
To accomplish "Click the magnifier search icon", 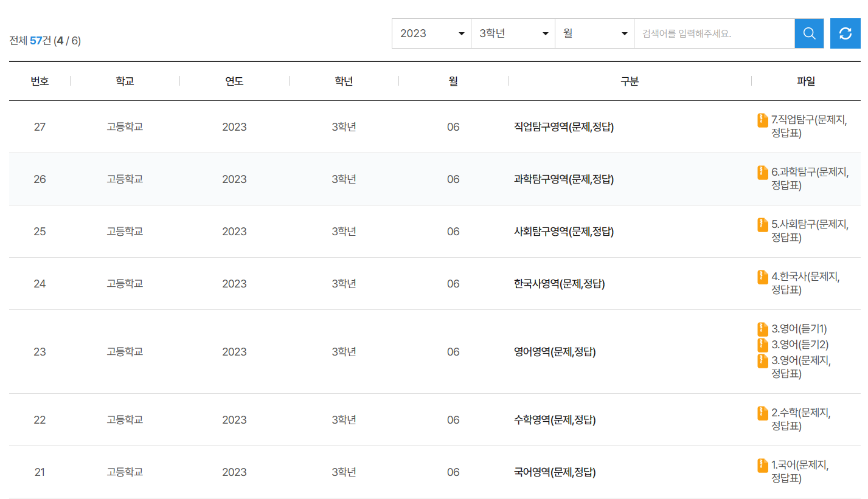I will pyautogui.click(x=808, y=33).
